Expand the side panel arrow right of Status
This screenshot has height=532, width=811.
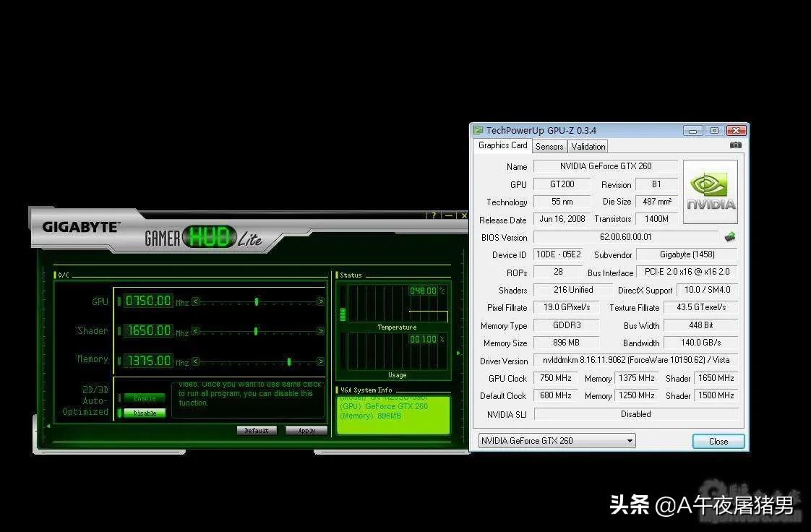(x=458, y=353)
